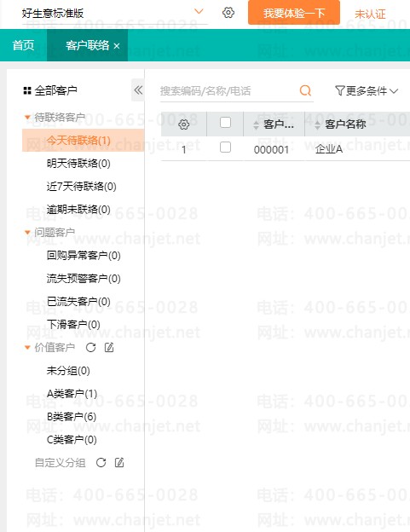Refresh the 自定义分组 group
Screen dimensions: 410x532
tap(101, 462)
